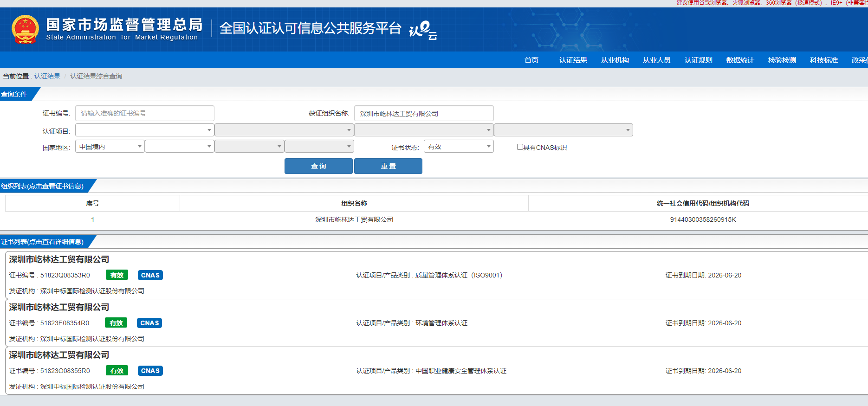
Task: Focus the 证书编号 input field
Action: [x=144, y=113]
